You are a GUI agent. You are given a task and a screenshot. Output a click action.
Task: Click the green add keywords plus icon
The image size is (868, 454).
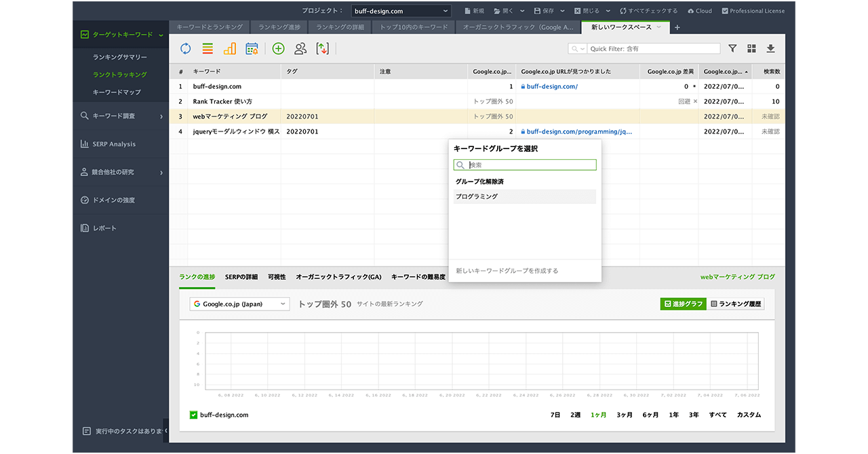[x=278, y=49]
